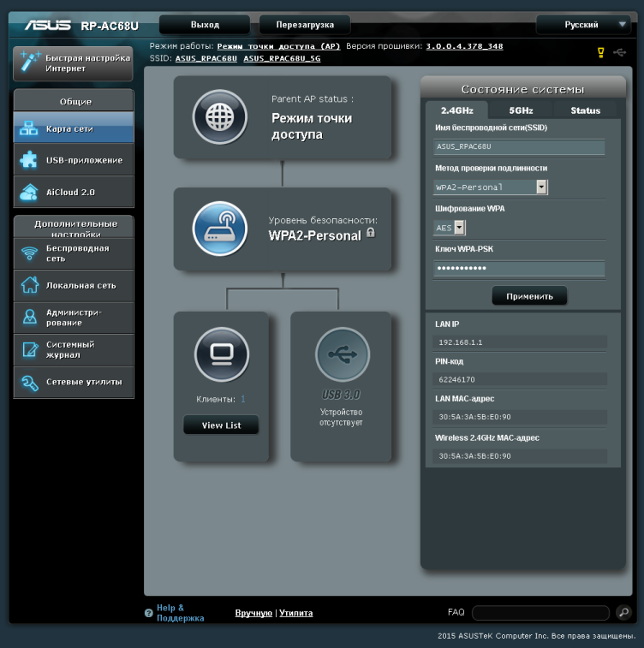Viewport: 644px width, 648px height.
Task: Click the FAQ search magnifier icon
Action: (623, 612)
